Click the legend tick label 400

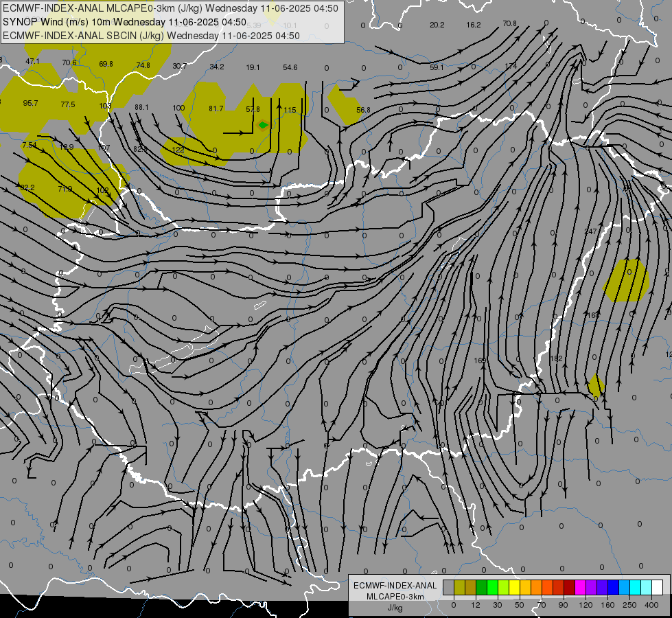tap(651, 605)
